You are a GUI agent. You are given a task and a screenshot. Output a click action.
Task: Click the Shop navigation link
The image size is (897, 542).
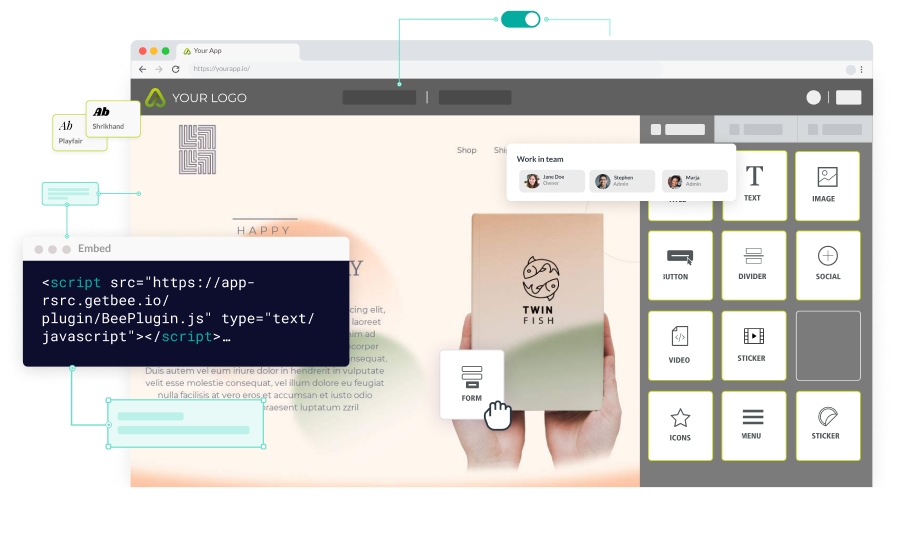467,150
